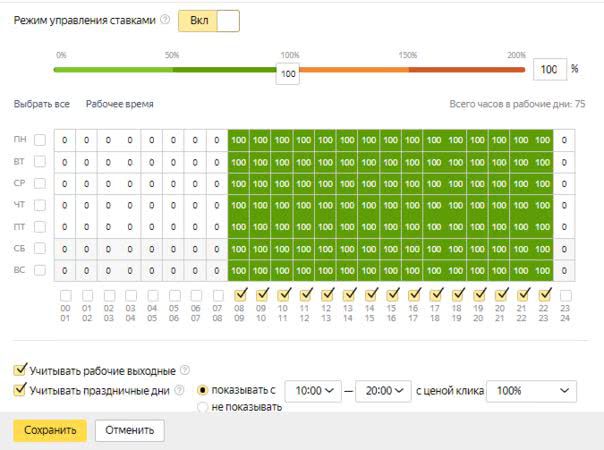Click help icon beside Учитывать праздничные дни
This screenshot has height=450, width=604.
coord(180,390)
